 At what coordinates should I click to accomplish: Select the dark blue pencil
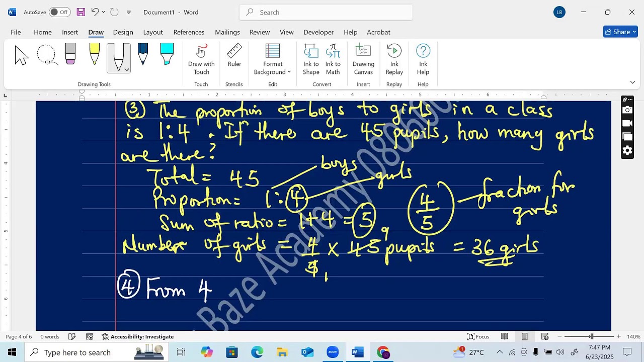143,54
